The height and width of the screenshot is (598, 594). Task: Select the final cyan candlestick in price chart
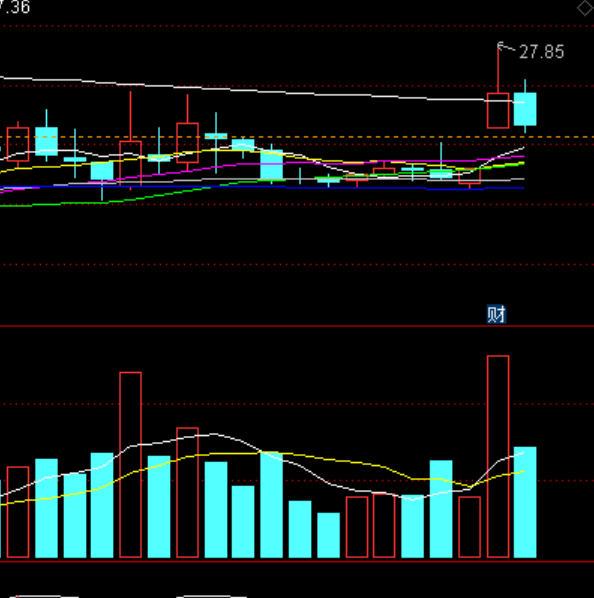525,106
